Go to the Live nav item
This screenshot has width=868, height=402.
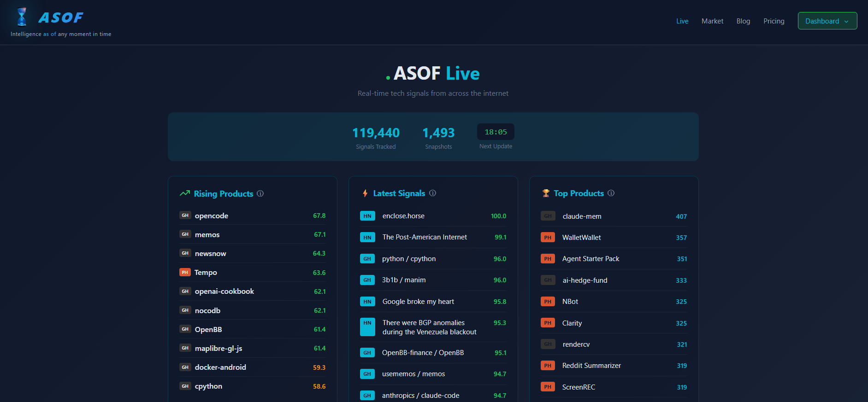click(x=682, y=21)
